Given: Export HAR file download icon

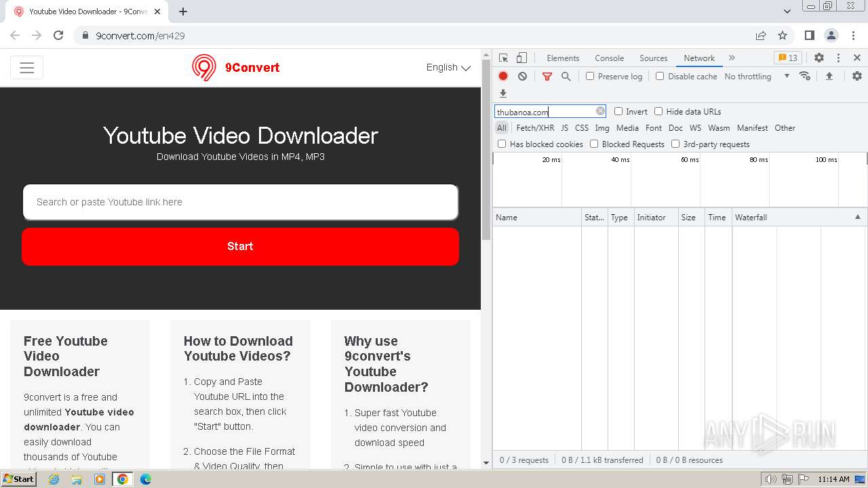Looking at the screenshot, I should [x=503, y=94].
